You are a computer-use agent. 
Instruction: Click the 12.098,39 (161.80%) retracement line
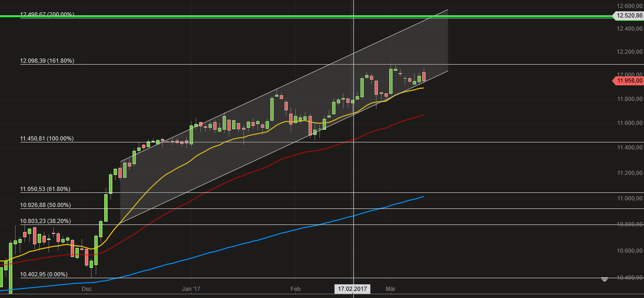(x=46, y=60)
